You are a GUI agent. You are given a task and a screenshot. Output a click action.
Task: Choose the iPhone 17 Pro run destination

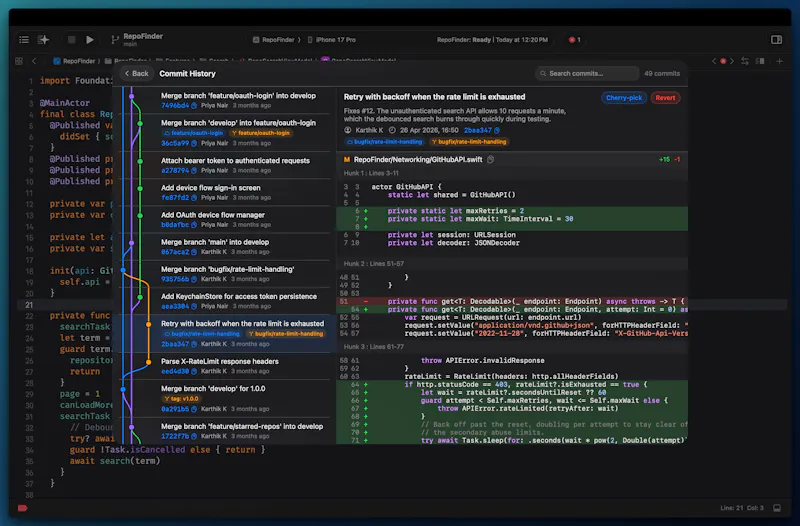pos(332,40)
